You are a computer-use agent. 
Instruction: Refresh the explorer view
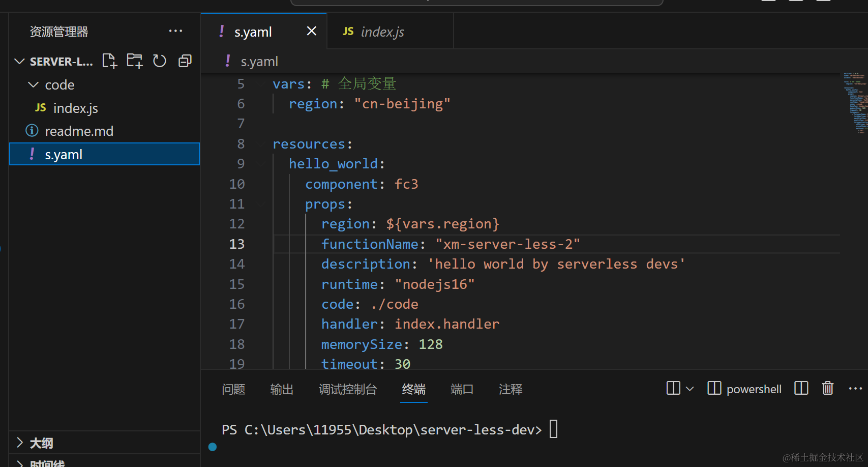(x=160, y=61)
